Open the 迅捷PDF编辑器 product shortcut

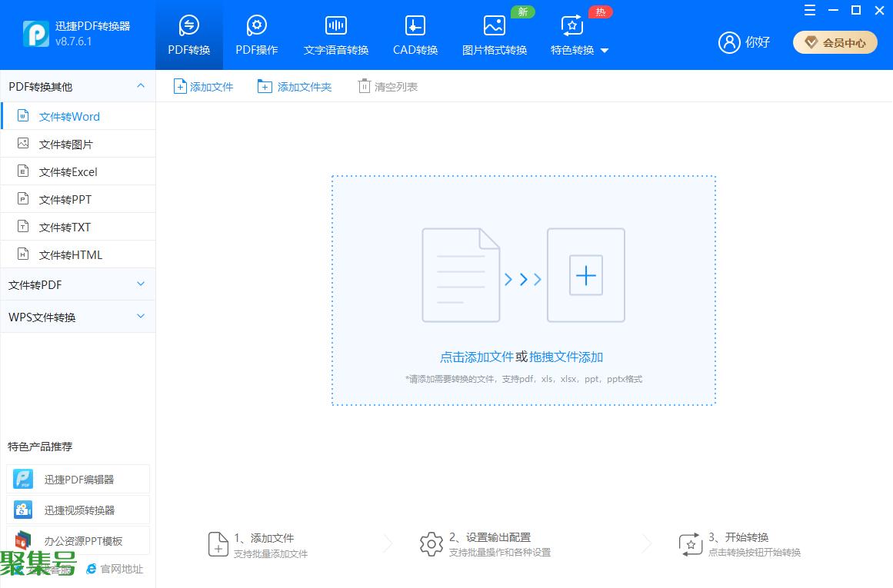point(78,479)
